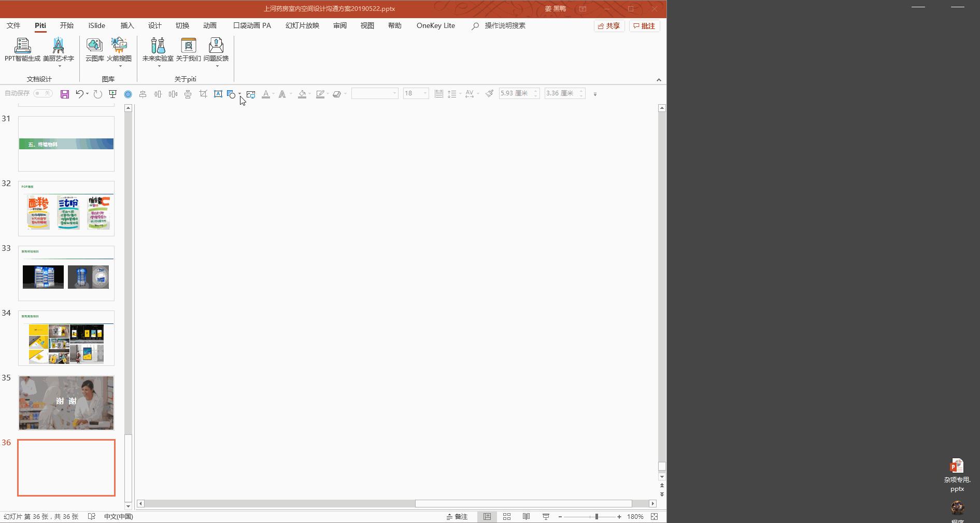The height and width of the screenshot is (523, 980).
Task: Distribute objects horizontally icon
Action: tap(158, 94)
